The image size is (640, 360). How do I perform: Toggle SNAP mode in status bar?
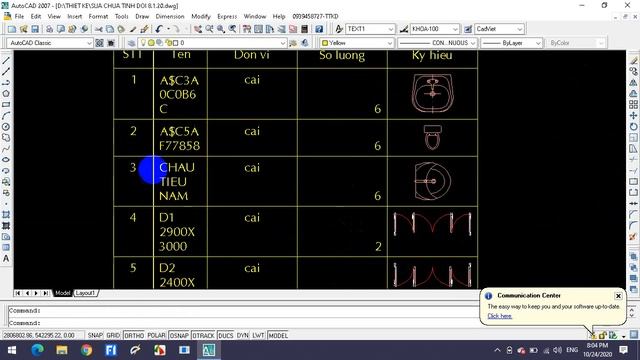point(95,336)
